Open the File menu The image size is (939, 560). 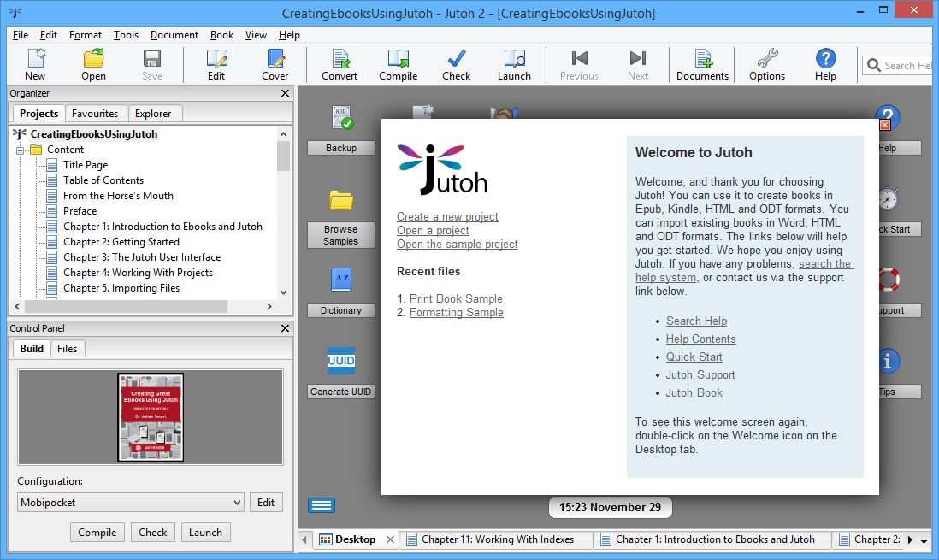pyautogui.click(x=21, y=35)
